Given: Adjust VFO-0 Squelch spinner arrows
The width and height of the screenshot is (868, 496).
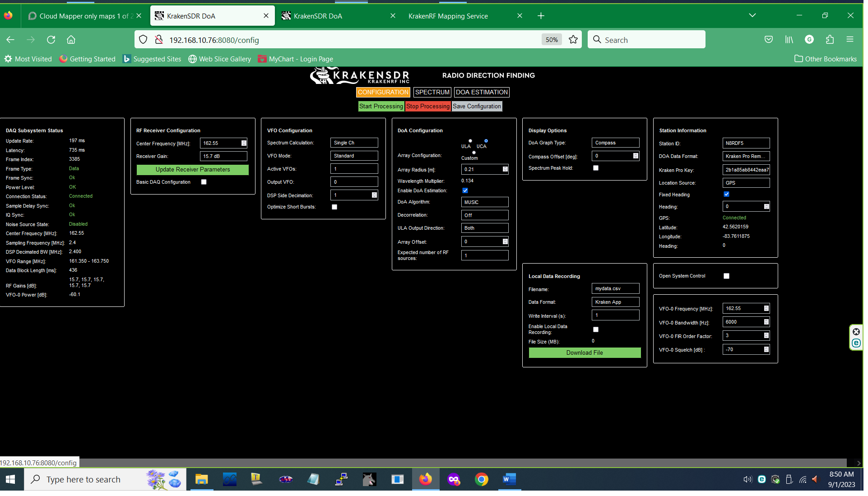Looking at the screenshot, I should [x=766, y=350].
